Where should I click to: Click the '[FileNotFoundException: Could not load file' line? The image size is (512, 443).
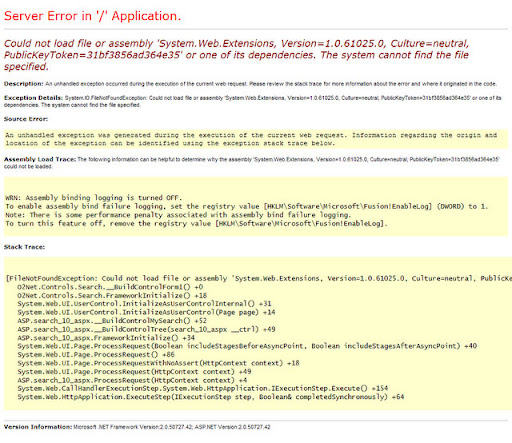(259, 278)
